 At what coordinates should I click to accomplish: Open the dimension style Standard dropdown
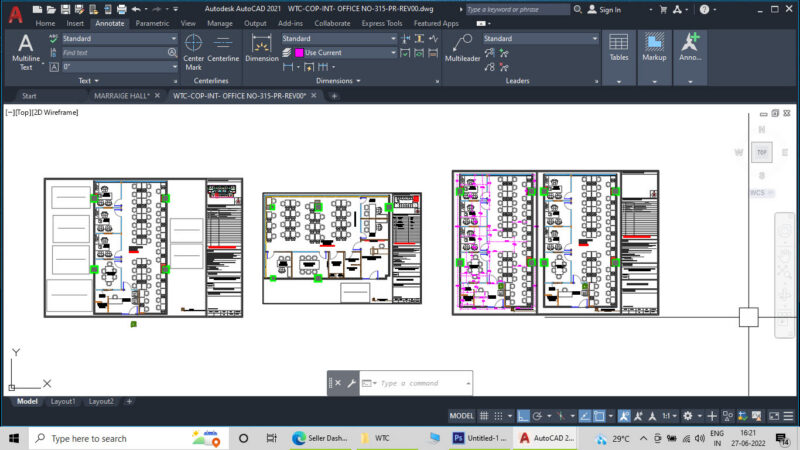pyautogui.click(x=339, y=39)
